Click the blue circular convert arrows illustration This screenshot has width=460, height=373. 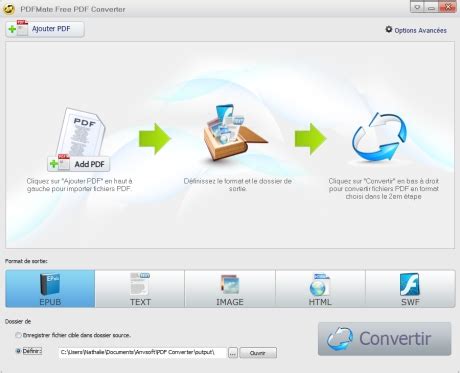[380, 137]
